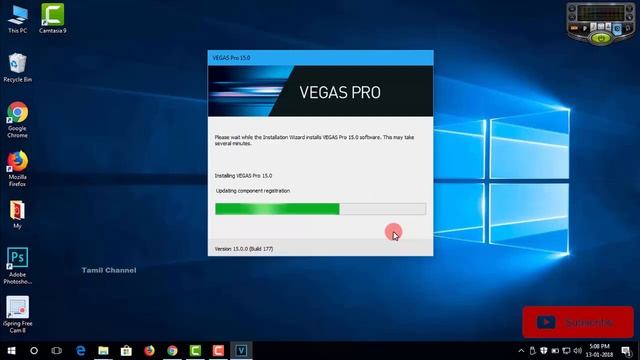Click the Cortana search circle on taskbar
Screen dimensions: 640x360
click(34, 351)
